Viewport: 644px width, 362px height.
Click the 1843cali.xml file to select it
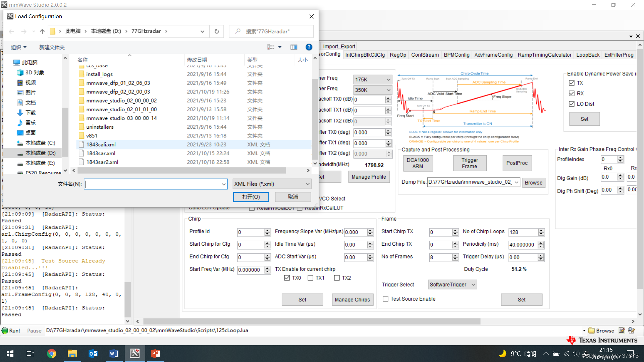pos(101,144)
